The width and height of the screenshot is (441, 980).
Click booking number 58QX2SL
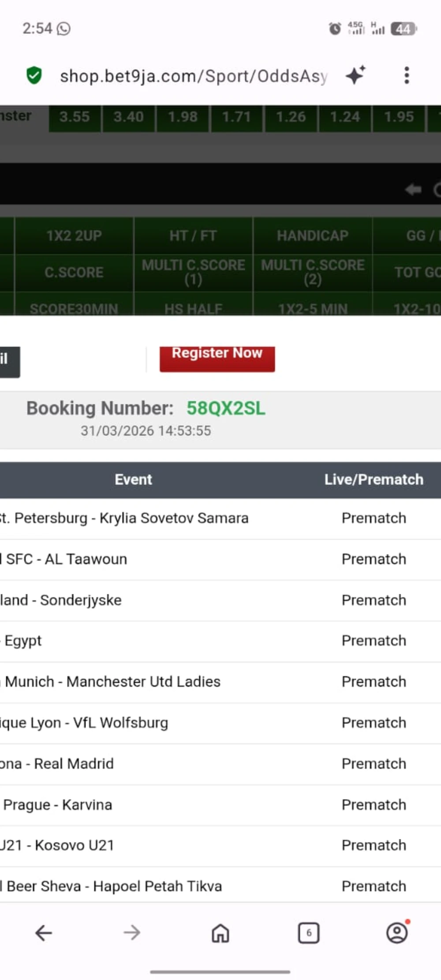(226, 409)
